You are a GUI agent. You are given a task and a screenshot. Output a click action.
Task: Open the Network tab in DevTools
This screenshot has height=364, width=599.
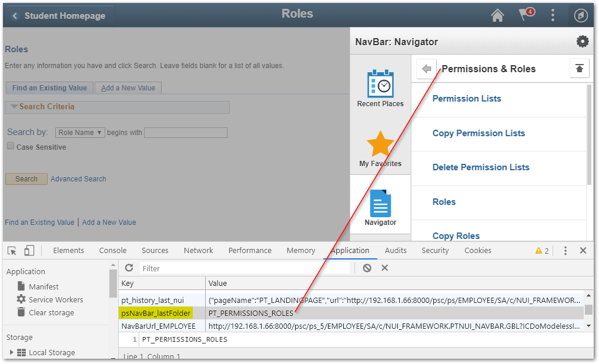pyautogui.click(x=198, y=250)
